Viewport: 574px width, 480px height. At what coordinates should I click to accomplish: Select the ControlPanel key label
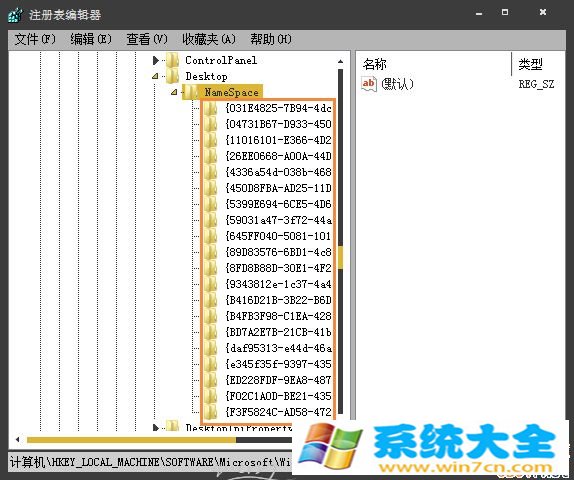tap(221, 60)
